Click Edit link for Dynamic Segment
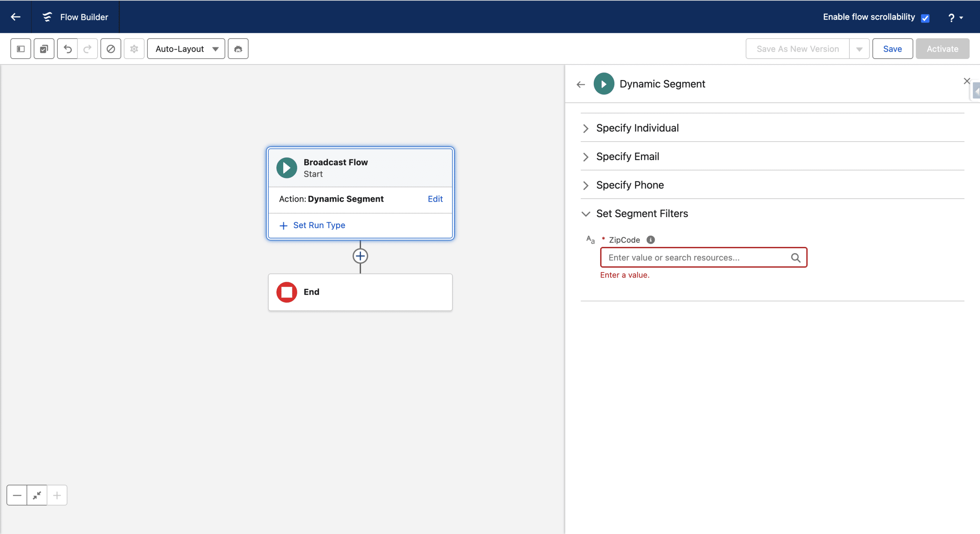 435,199
